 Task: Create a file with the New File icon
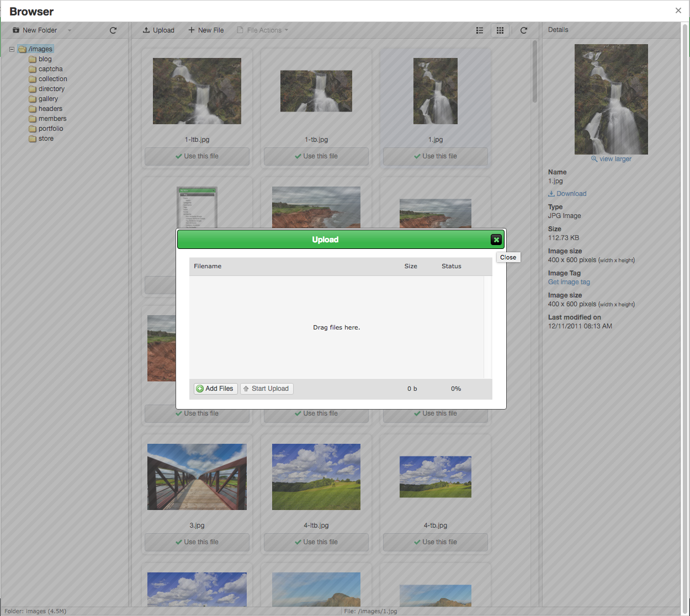(193, 30)
